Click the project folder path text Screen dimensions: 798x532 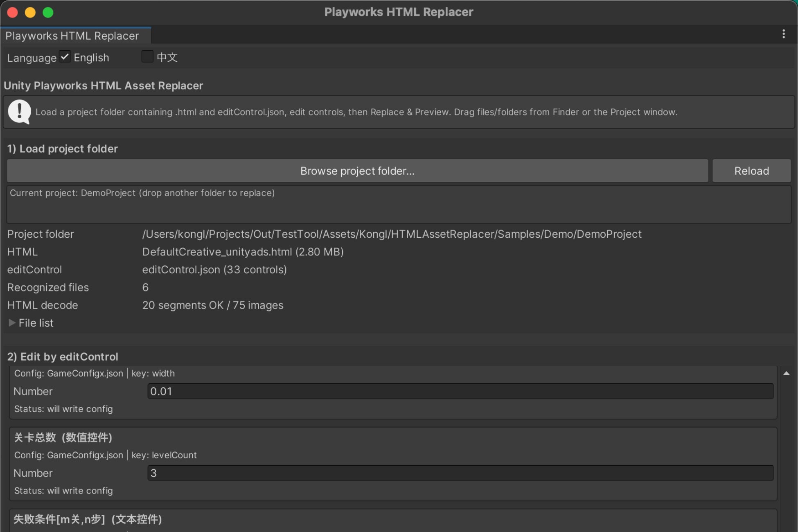point(392,234)
